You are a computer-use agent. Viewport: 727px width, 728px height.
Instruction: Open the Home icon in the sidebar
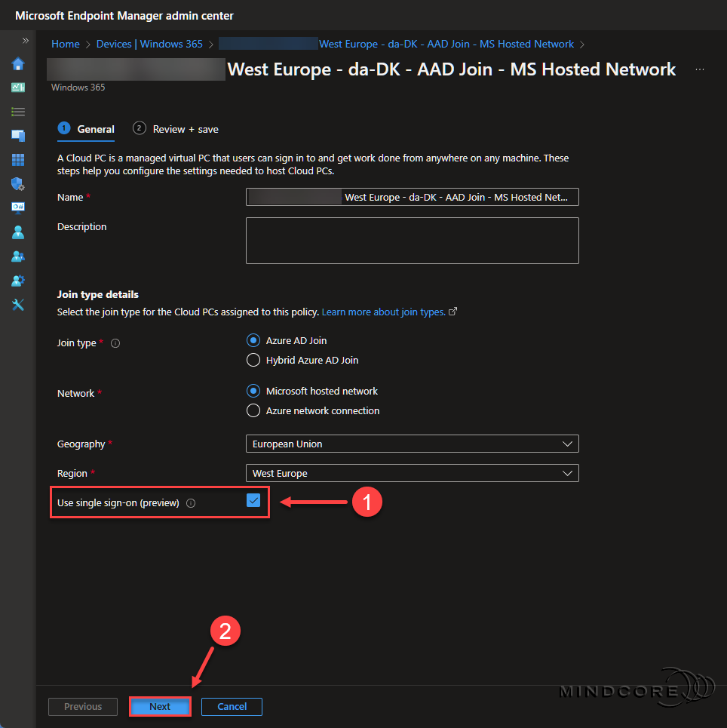(x=18, y=63)
